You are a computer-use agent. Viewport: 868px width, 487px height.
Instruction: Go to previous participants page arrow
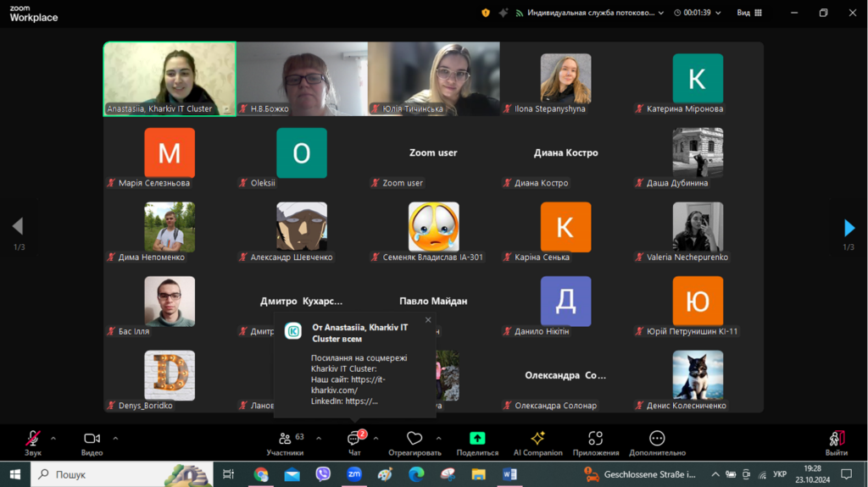click(x=18, y=226)
